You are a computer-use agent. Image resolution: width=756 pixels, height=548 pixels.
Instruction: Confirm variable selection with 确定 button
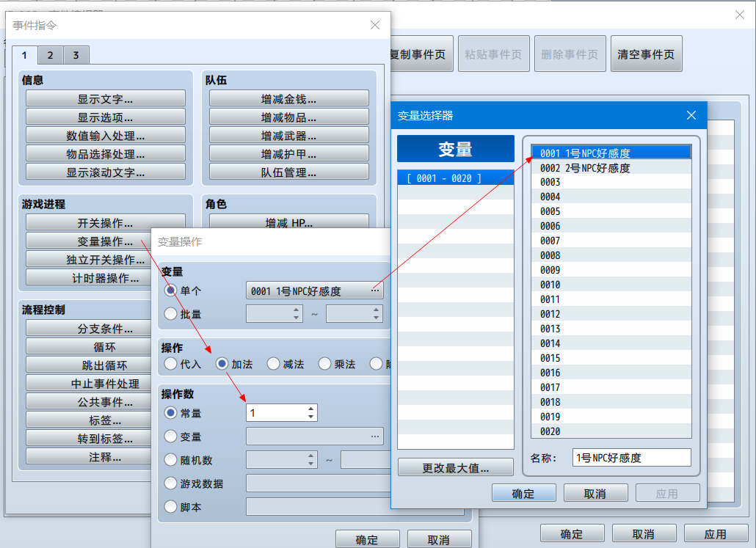[x=523, y=493]
